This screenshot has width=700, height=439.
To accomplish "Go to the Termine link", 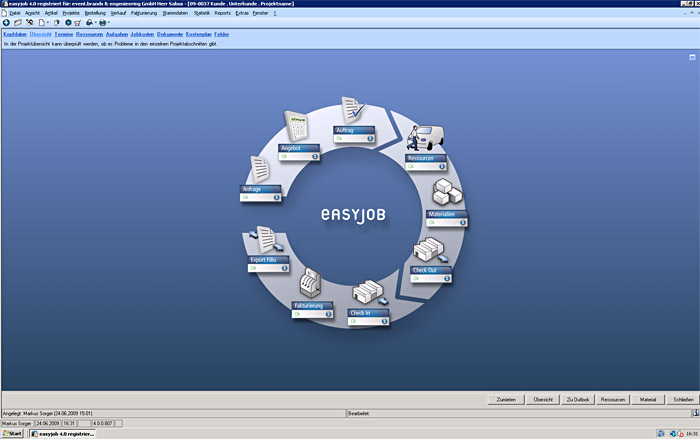I will (63, 34).
